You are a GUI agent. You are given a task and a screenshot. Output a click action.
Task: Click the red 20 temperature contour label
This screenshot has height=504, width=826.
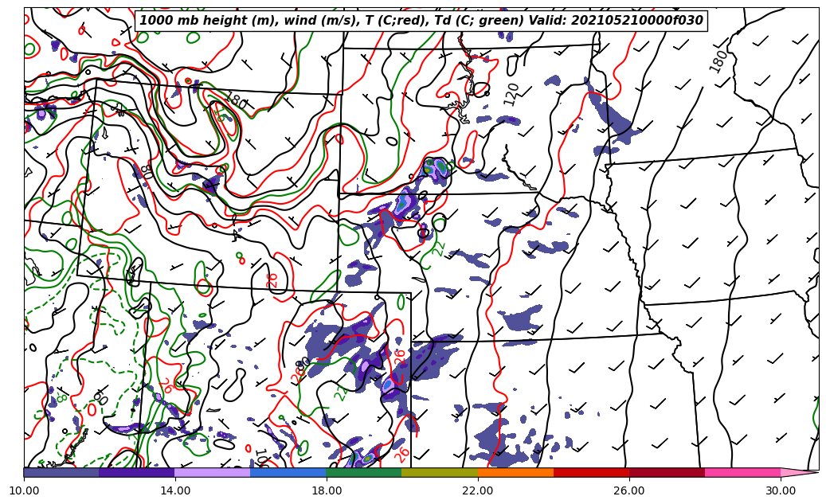(272, 280)
